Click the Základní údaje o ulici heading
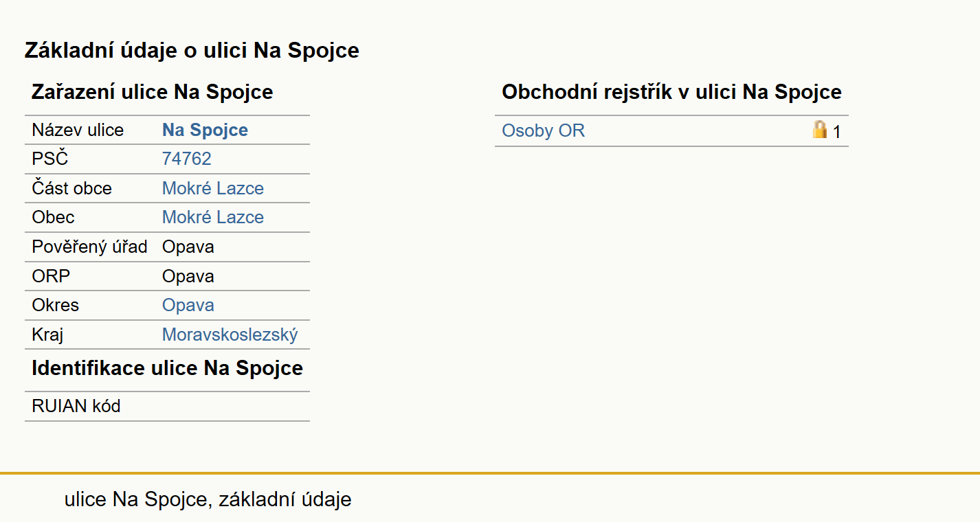This screenshot has height=522, width=980. pos(192,50)
